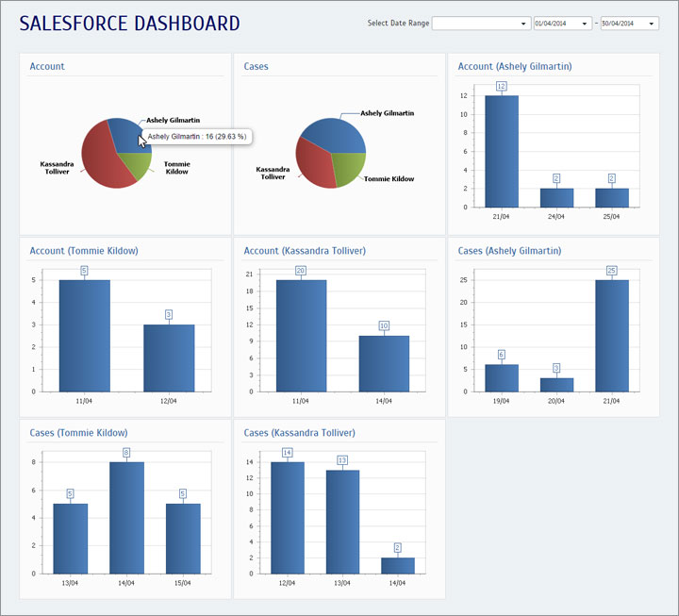Click the 15/04 bar in Cases (Tommie Kildow)
This screenshot has width=679, height=616.
click(x=183, y=539)
